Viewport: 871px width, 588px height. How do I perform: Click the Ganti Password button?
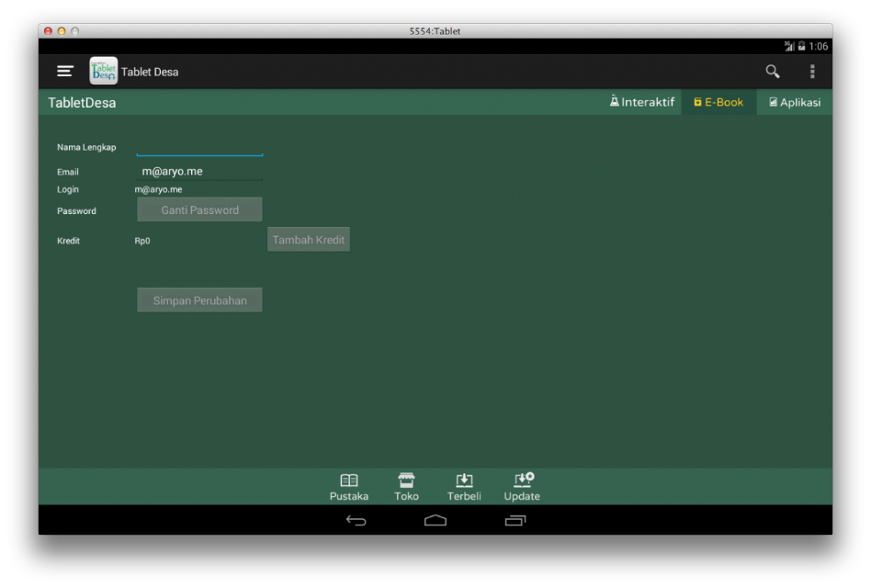point(199,209)
